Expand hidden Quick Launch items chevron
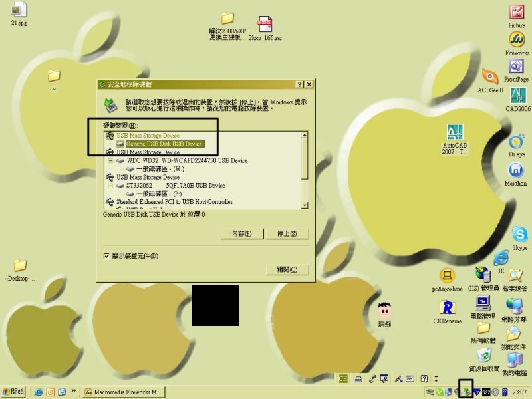The image size is (532, 399). (73, 391)
